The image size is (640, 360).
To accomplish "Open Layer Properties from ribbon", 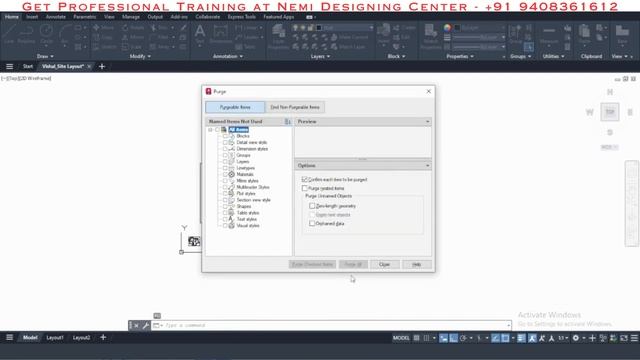I will 278,36.
